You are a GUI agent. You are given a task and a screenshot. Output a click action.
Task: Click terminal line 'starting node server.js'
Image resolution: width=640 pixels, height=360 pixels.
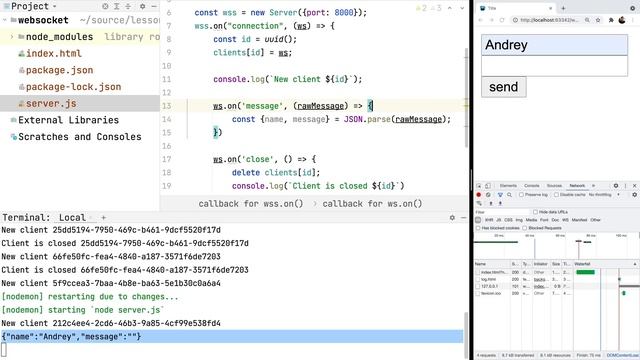point(82,310)
